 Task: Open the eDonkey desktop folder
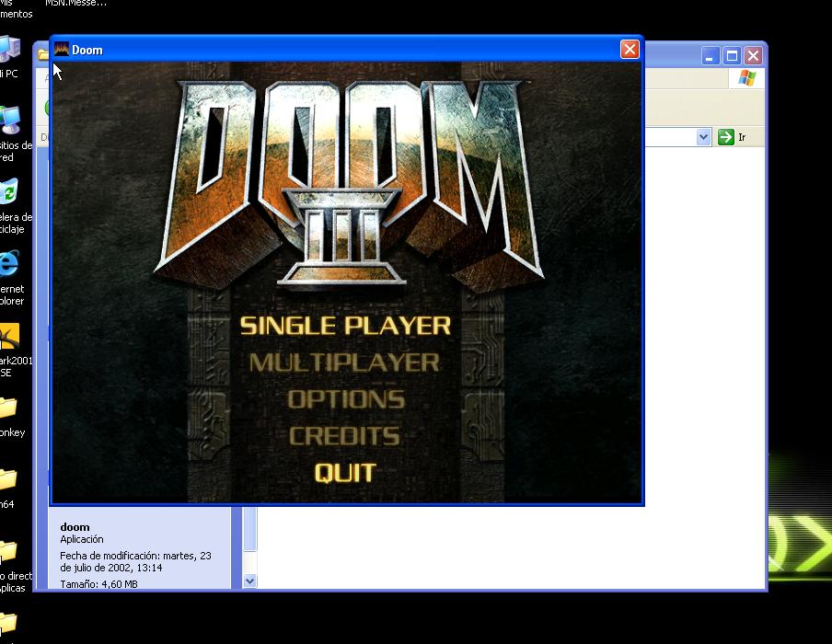tap(8, 408)
